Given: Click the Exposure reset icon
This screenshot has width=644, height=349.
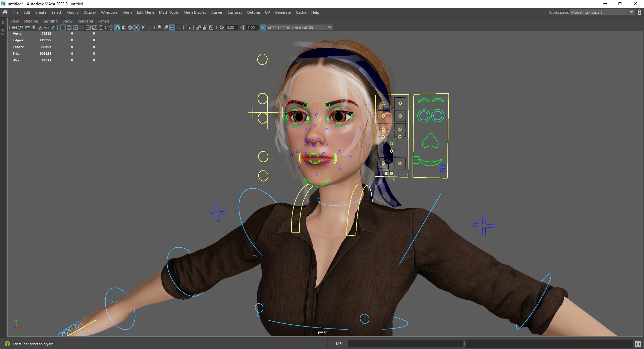Looking at the screenshot, I should [222, 28].
